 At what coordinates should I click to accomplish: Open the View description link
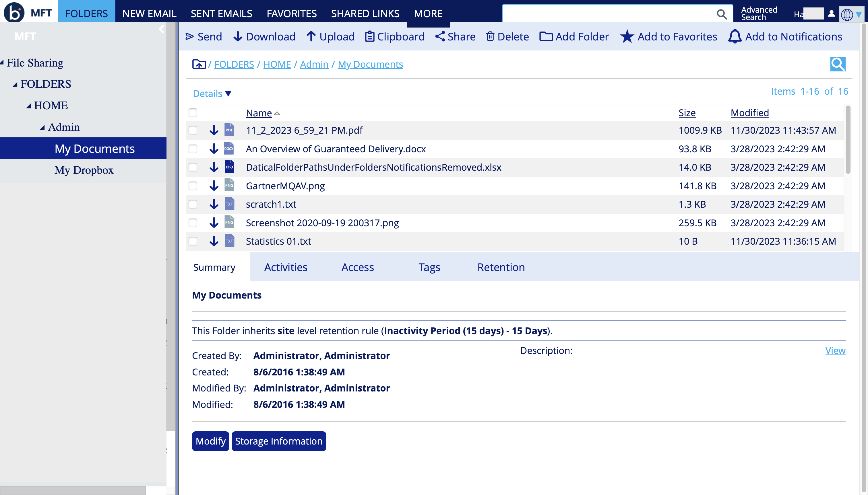pos(835,350)
